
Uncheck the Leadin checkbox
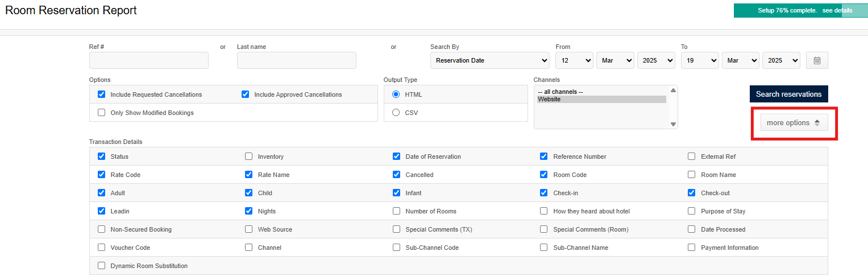click(x=102, y=211)
